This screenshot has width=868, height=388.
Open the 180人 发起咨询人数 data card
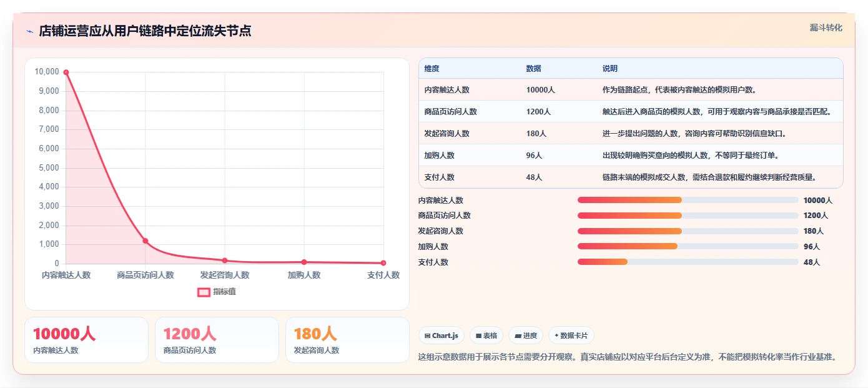coord(347,340)
